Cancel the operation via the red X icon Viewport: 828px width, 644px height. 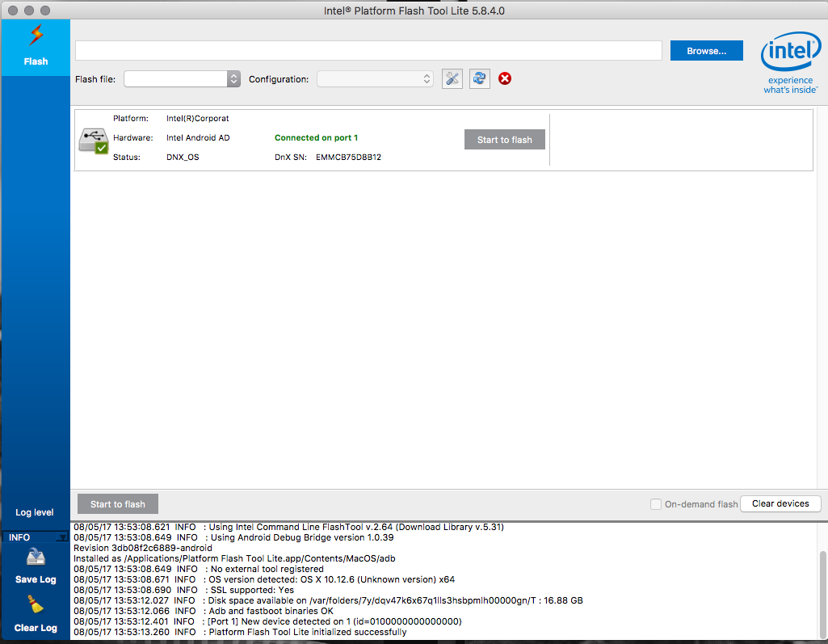click(x=504, y=78)
